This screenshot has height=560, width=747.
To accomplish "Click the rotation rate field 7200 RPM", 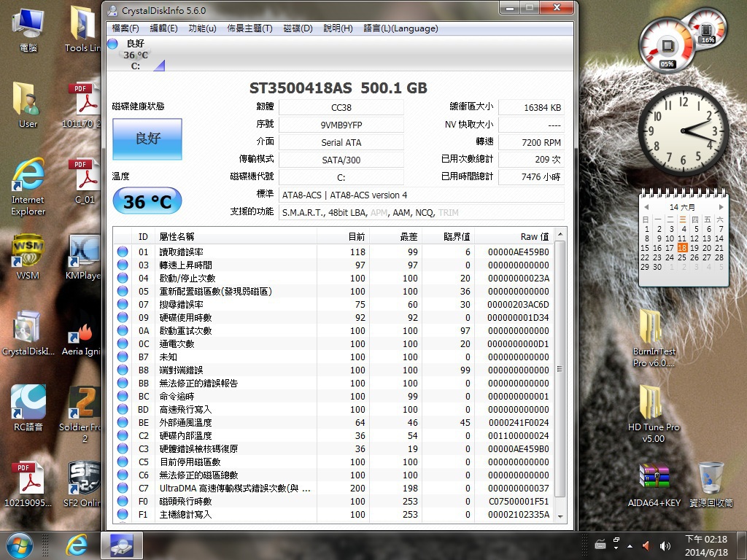I will point(531,142).
